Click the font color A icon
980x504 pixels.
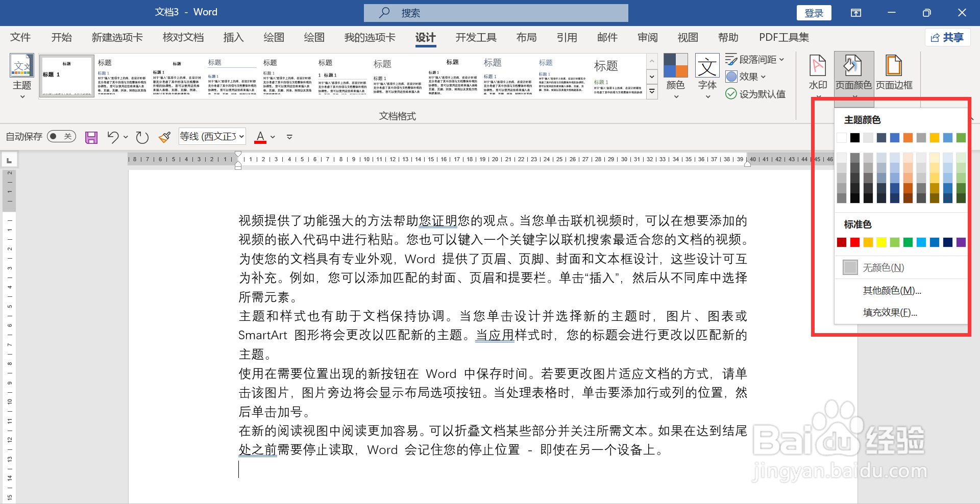(x=260, y=137)
